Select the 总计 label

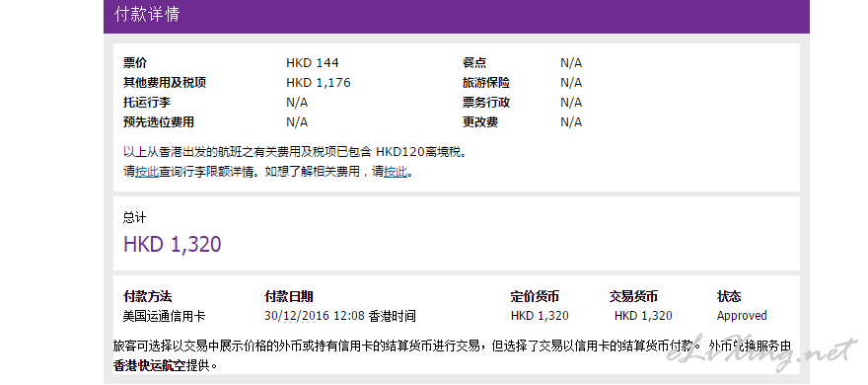pos(134,217)
